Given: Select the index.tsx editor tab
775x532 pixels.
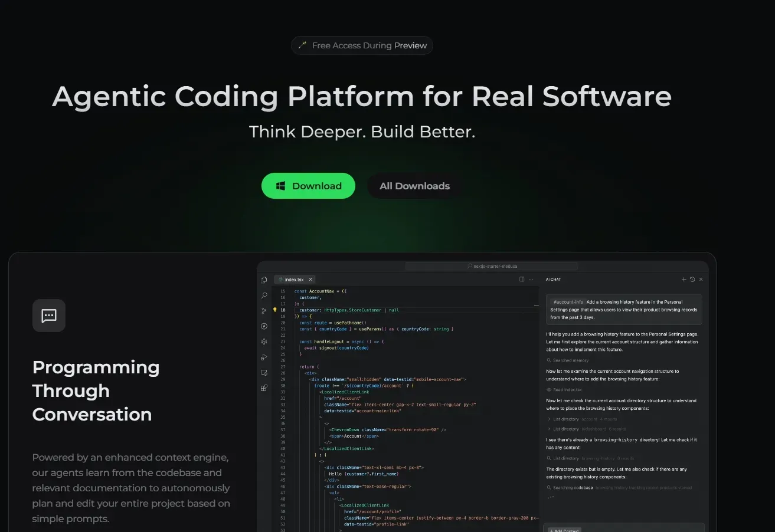Looking at the screenshot, I should pyautogui.click(x=293, y=280).
